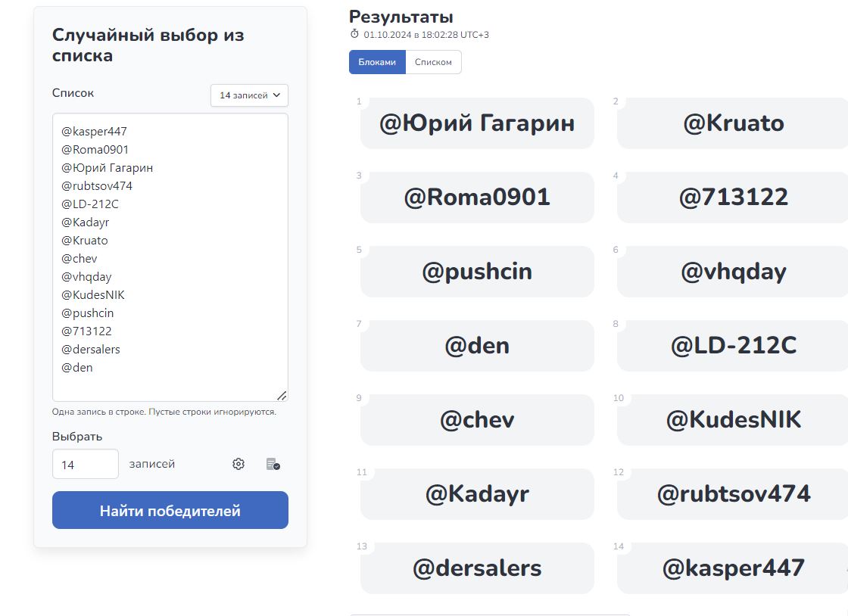Select the @KudesNIK result block
The height and width of the screenshot is (616, 848).
(x=733, y=420)
